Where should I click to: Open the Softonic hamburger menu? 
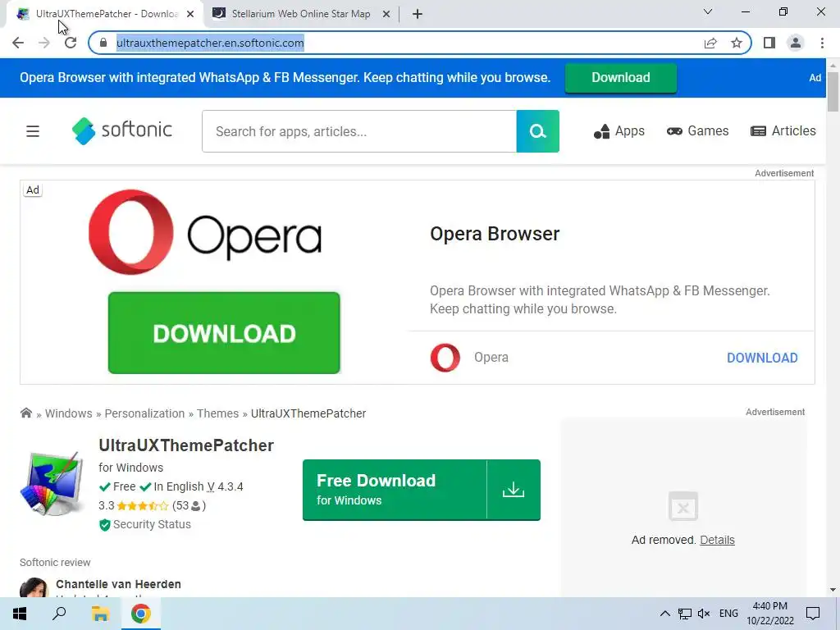[33, 131]
